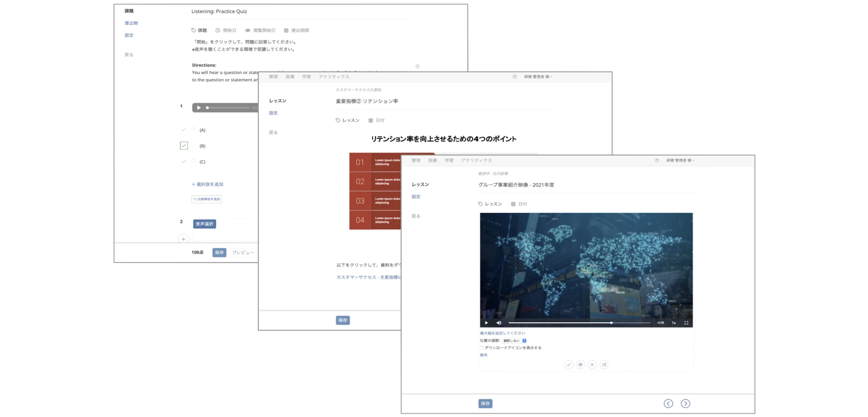Image resolution: width=868 pixels, height=417 pixels.
Task: Open アナリティクス menu in middle window
Action: coord(334,77)
